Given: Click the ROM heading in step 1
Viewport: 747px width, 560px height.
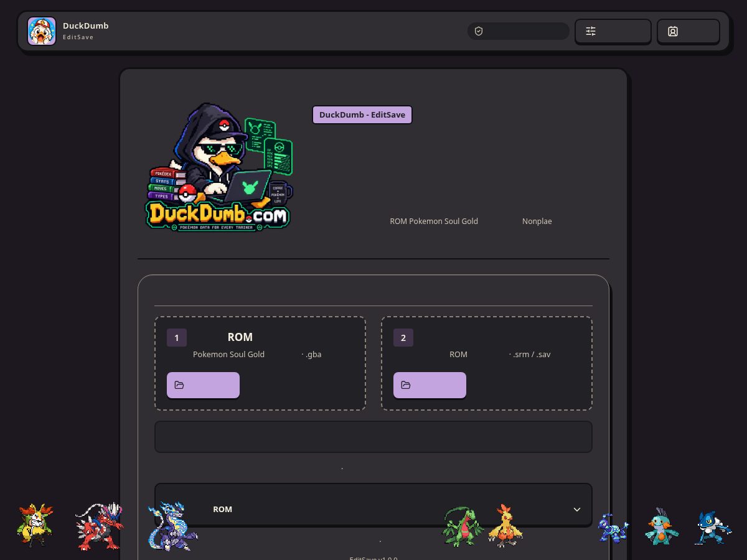Looking at the screenshot, I should coord(240,337).
